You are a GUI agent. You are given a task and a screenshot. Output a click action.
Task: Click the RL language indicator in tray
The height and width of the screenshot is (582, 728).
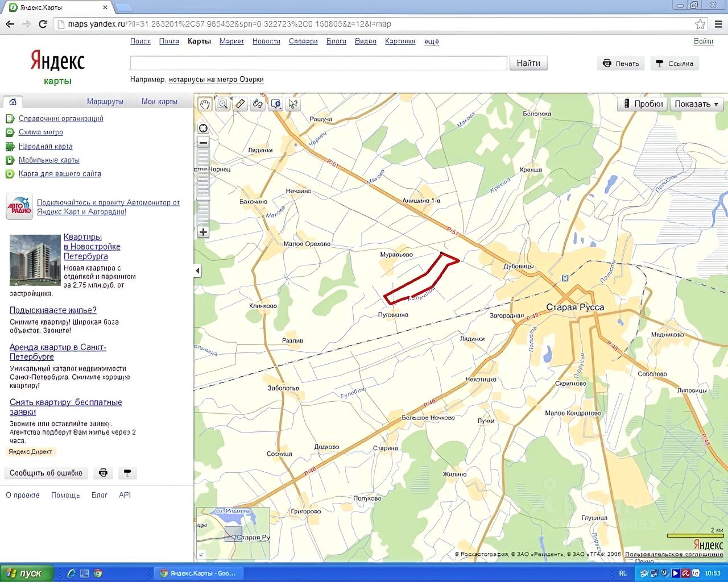(x=623, y=573)
